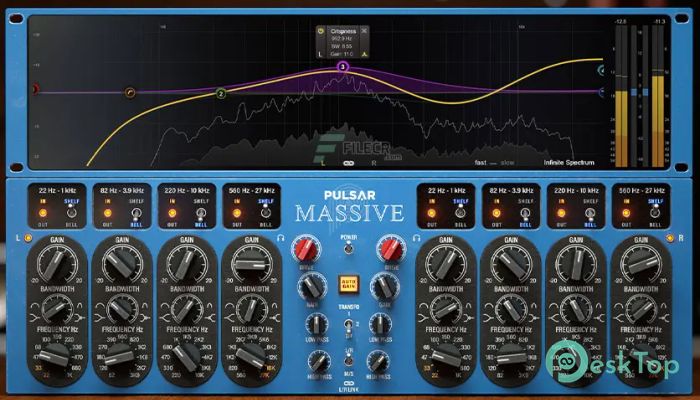This screenshot has width=700, height=400.
Task: Toggle right headphones solo icon
Action: [417, 238]
